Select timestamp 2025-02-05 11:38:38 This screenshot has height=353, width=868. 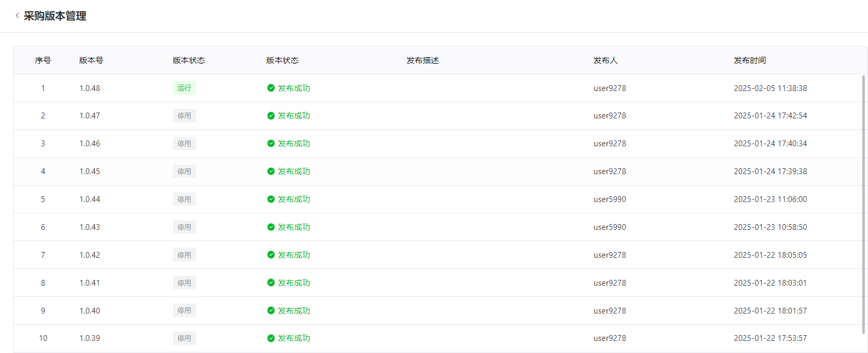[x=770, y=88]
